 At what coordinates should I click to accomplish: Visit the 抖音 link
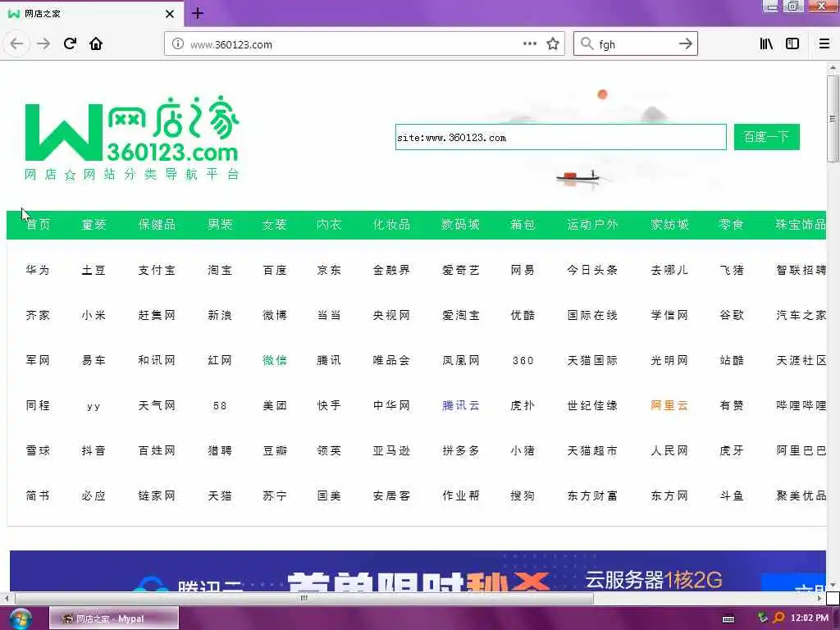[94, 450]
